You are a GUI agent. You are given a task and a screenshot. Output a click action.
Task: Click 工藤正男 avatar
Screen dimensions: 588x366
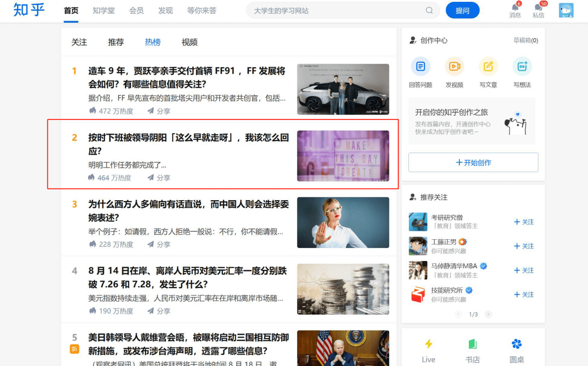click(x=418, y=246)
